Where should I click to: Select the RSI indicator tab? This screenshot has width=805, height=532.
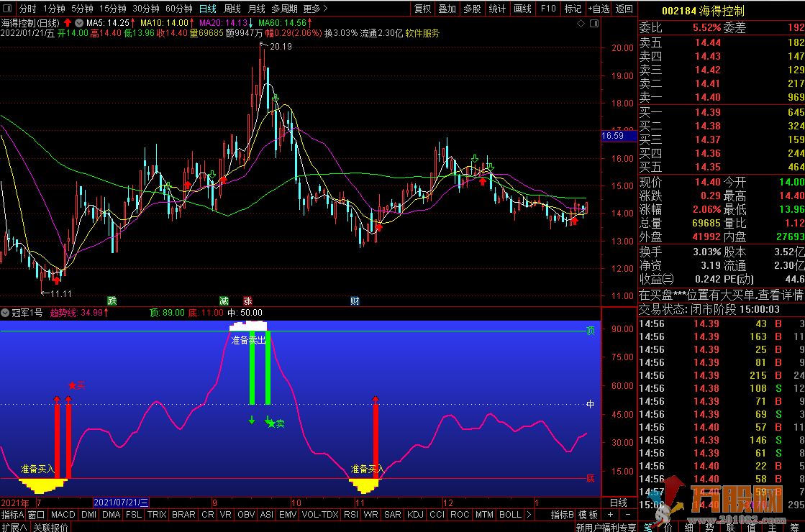click(351, 515)
